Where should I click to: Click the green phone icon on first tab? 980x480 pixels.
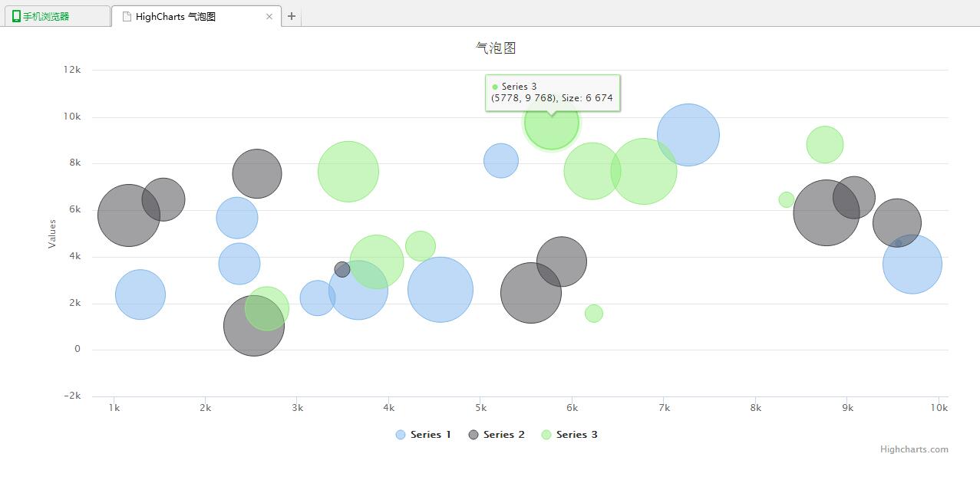click(x=16, y=16)
